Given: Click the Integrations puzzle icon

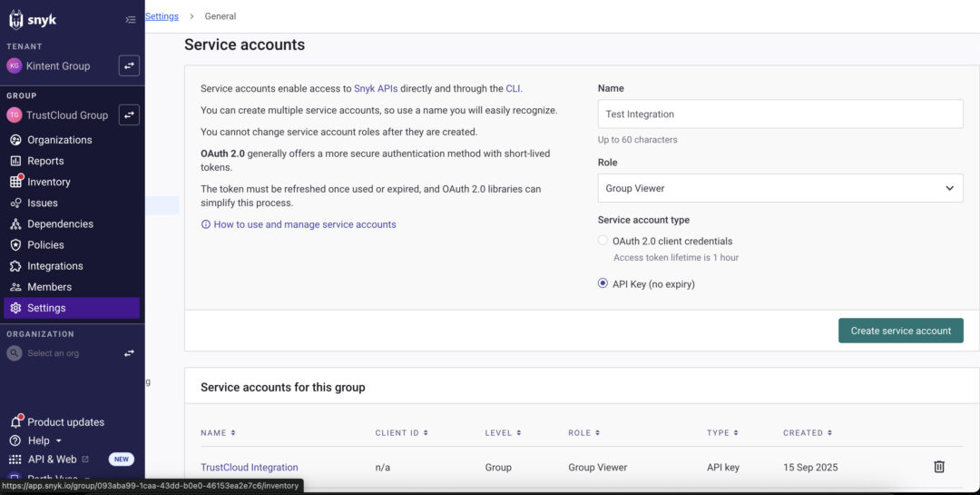Looking at the screenshot, I should pyautogui.click(x=15, y=266).
